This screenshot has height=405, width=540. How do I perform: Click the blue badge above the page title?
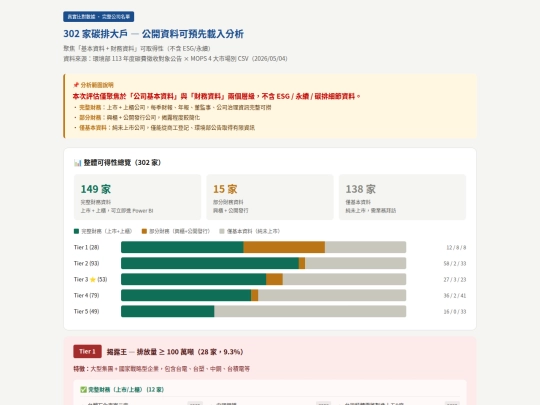98,17
